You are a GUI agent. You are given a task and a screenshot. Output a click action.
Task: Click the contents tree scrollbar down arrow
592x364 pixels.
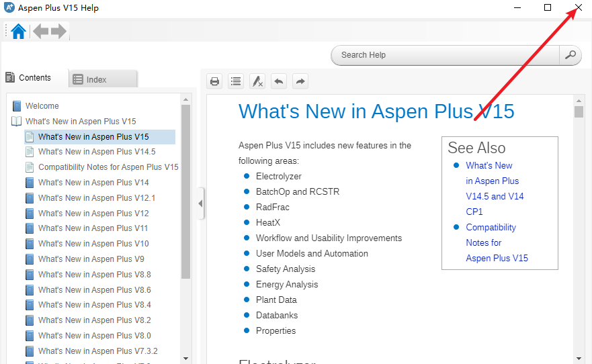[186, 359]
